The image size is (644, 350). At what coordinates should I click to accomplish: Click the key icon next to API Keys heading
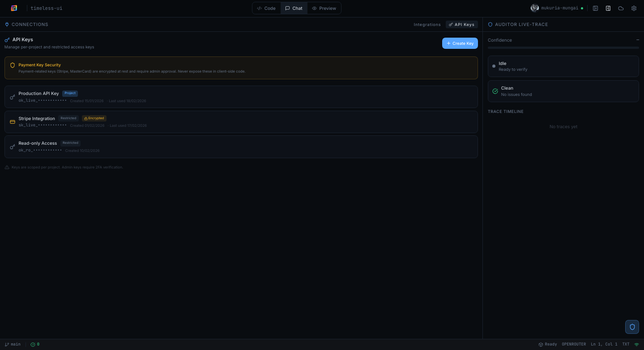[x=7, y=39]
